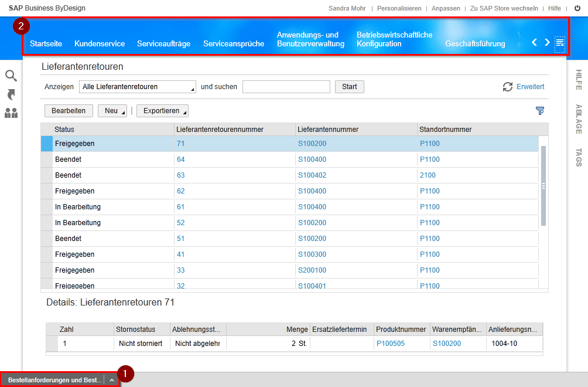
Task: Open the Geschäftsführung work center
Action: coord(475,43)
